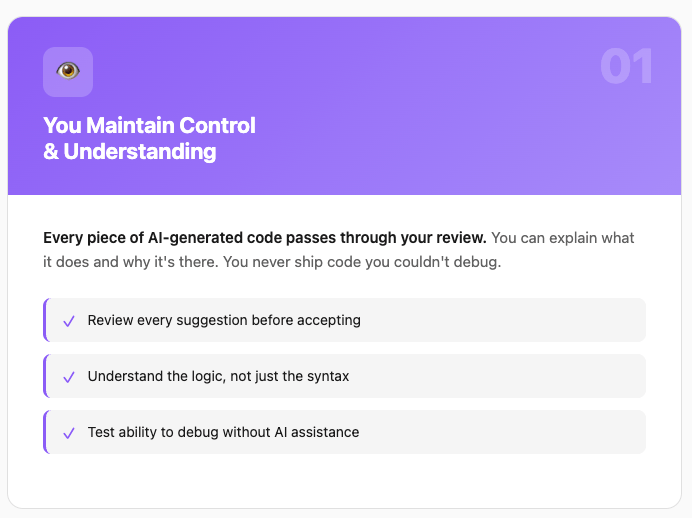Click the text 'You can explain what'
This screenshot has height=518, width=692.
pos(563,238)
